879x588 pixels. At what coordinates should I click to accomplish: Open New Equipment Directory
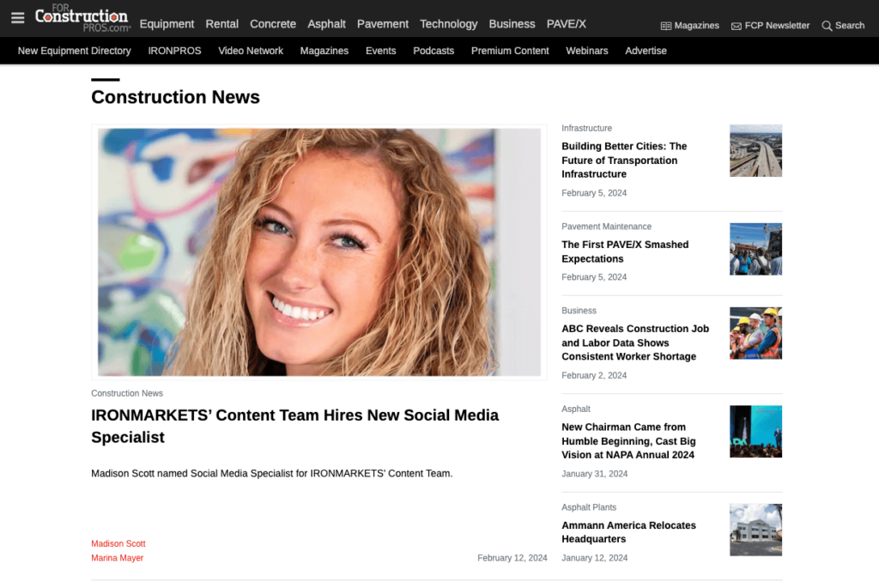click(75, 51)
